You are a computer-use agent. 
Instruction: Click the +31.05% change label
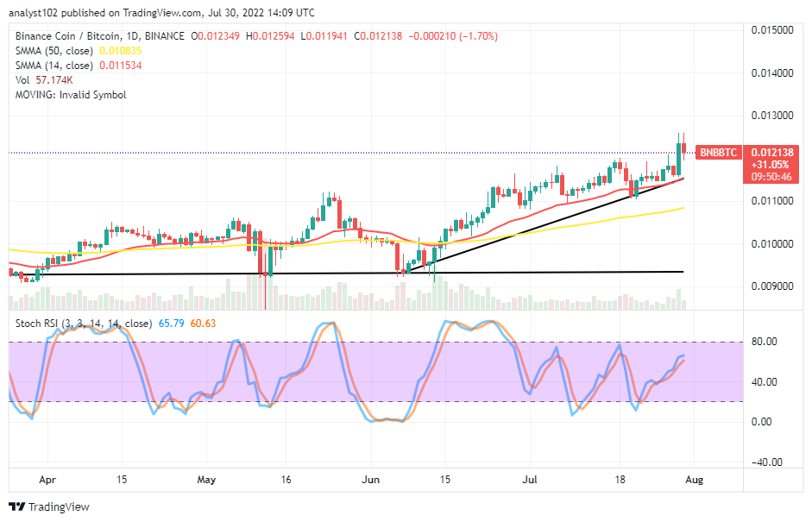[770, 165]
